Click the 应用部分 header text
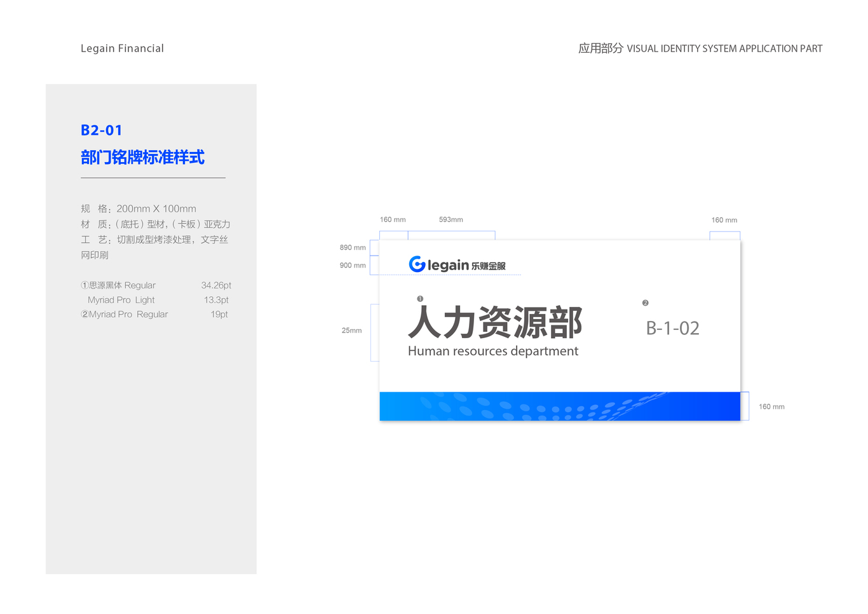The image size is (868, 614). 600,48
